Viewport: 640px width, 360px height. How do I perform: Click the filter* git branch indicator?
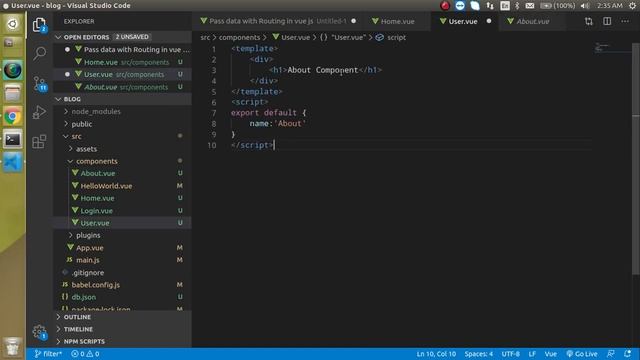[x=48, y=354]
